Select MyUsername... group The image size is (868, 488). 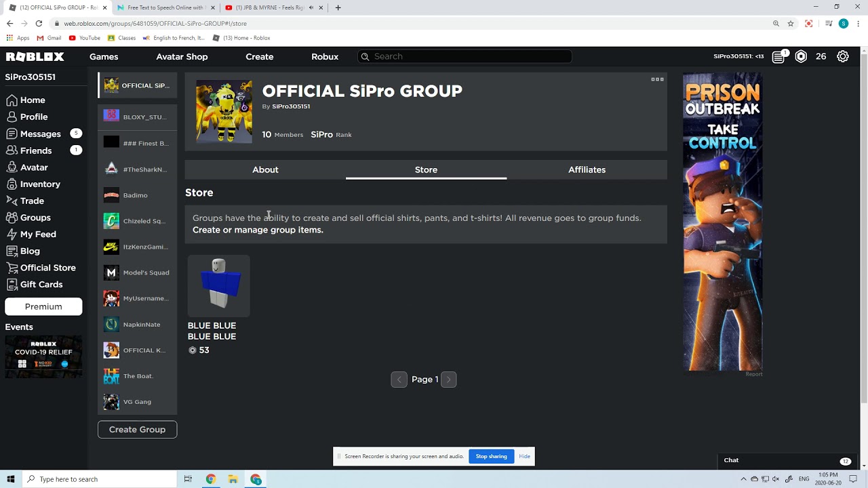(138, 298)
